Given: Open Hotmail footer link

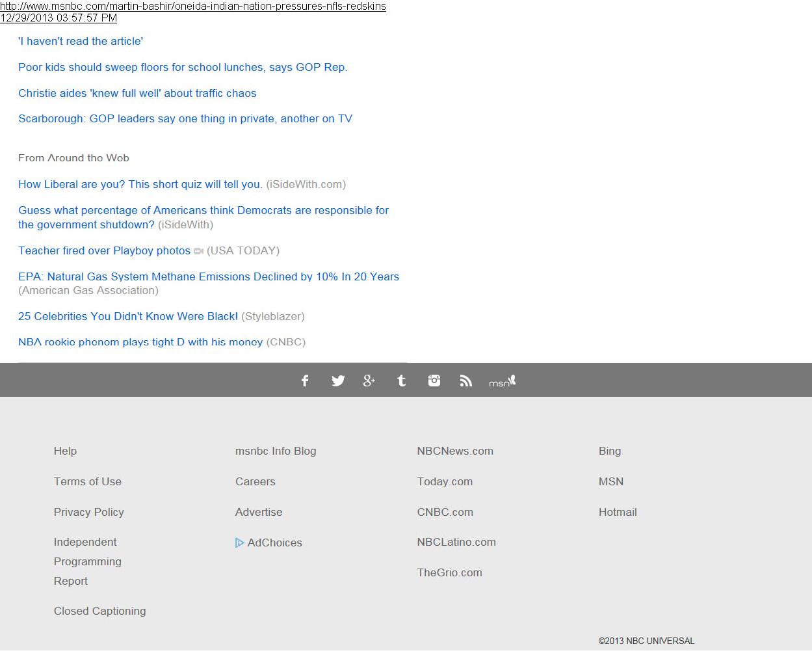Looking at the screenshot, I should (x=618, y=512).
